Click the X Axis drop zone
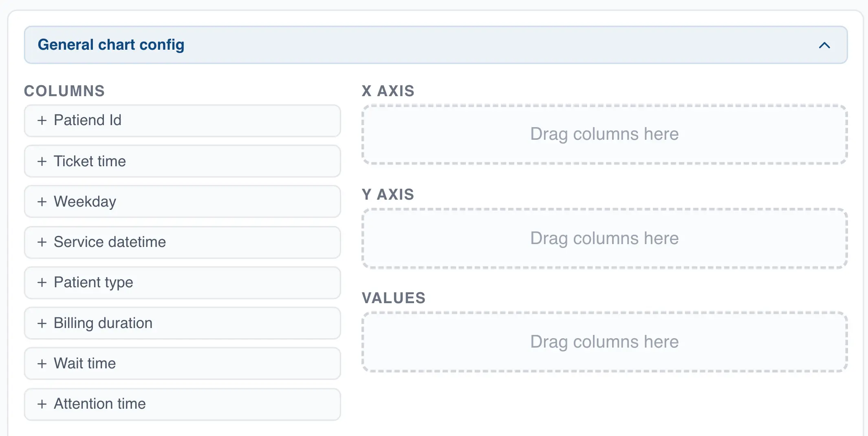The image size is (868, 436). point(604,134)
